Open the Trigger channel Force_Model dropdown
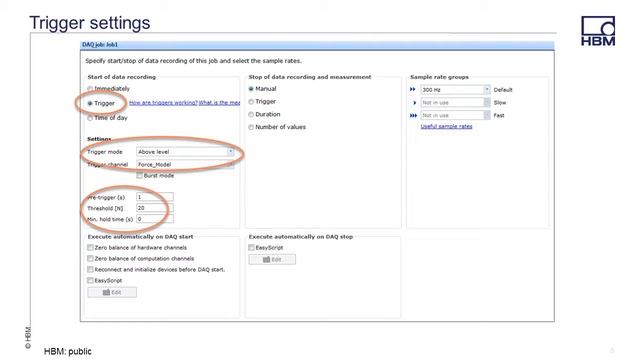 [x=185, y=164]
